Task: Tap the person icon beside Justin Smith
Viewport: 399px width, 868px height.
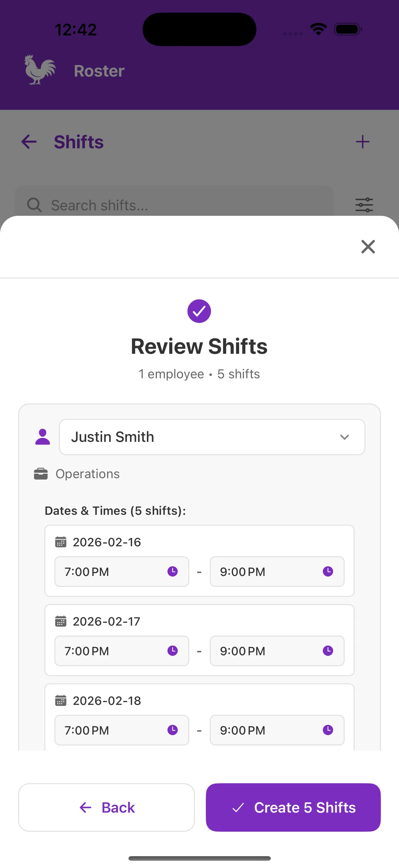Action: 43,437
